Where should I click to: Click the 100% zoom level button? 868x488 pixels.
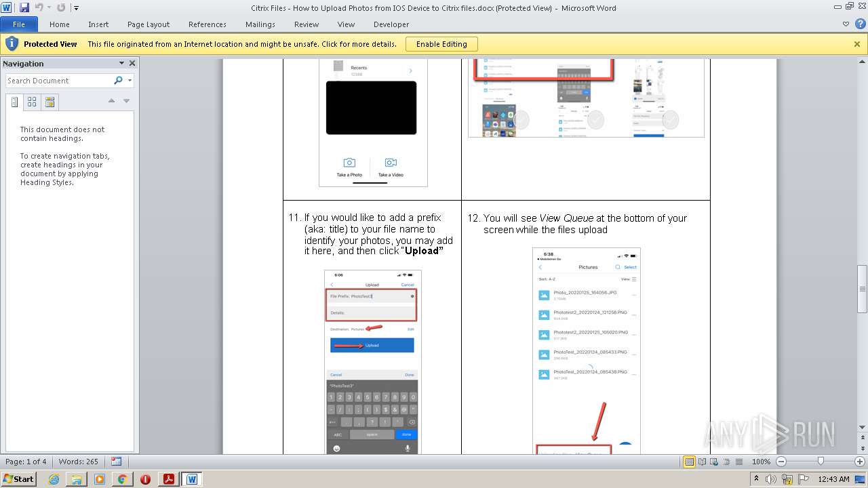761,462
